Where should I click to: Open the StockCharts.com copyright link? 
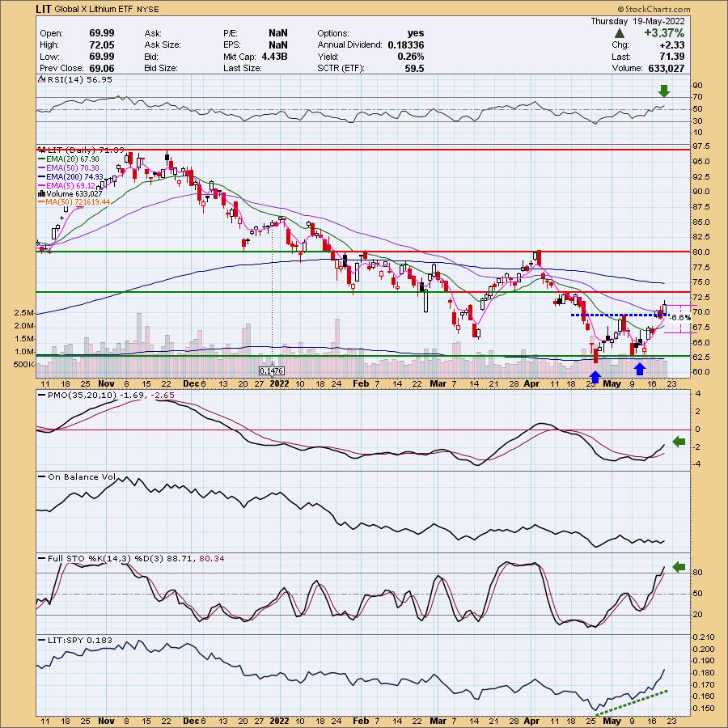pos(654,9)
